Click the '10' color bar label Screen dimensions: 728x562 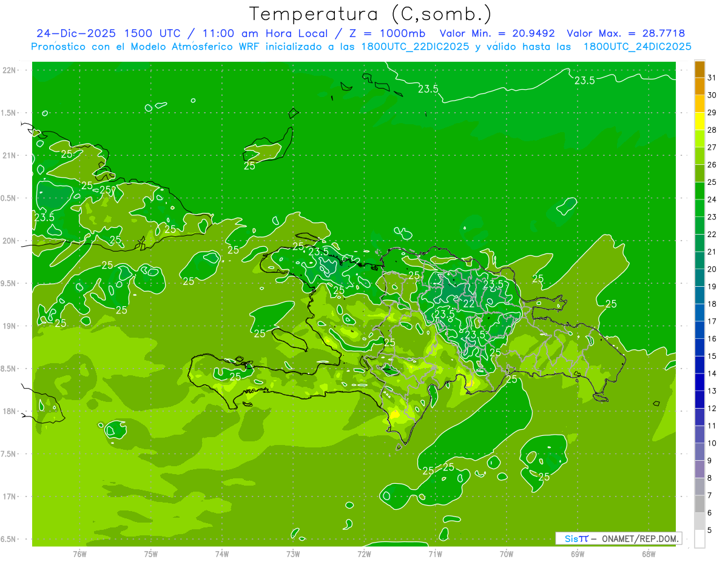point(712,443)
